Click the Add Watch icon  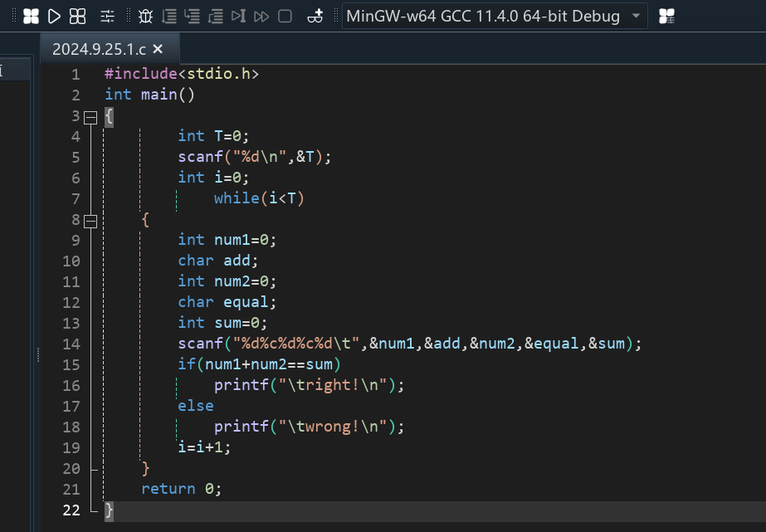click(315, 16)
